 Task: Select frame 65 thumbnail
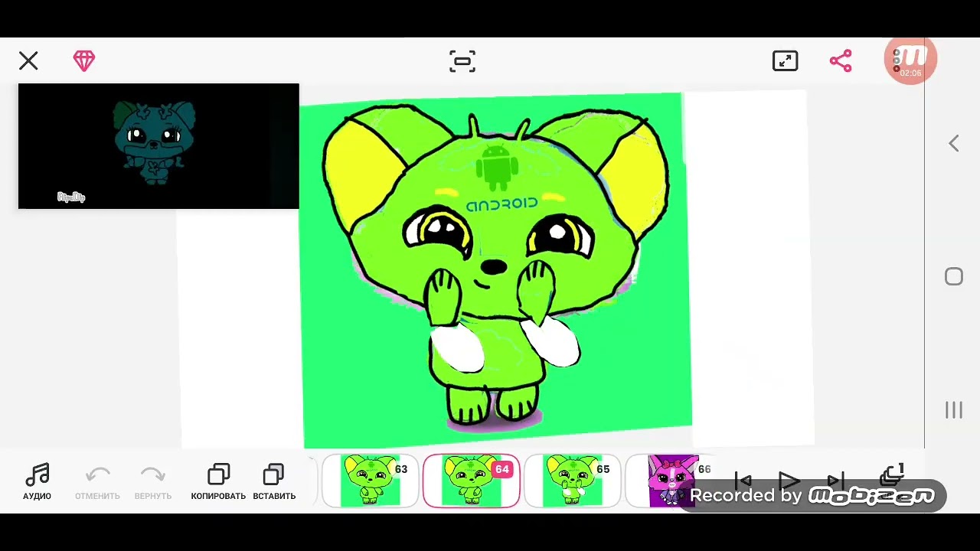(572, 481)
